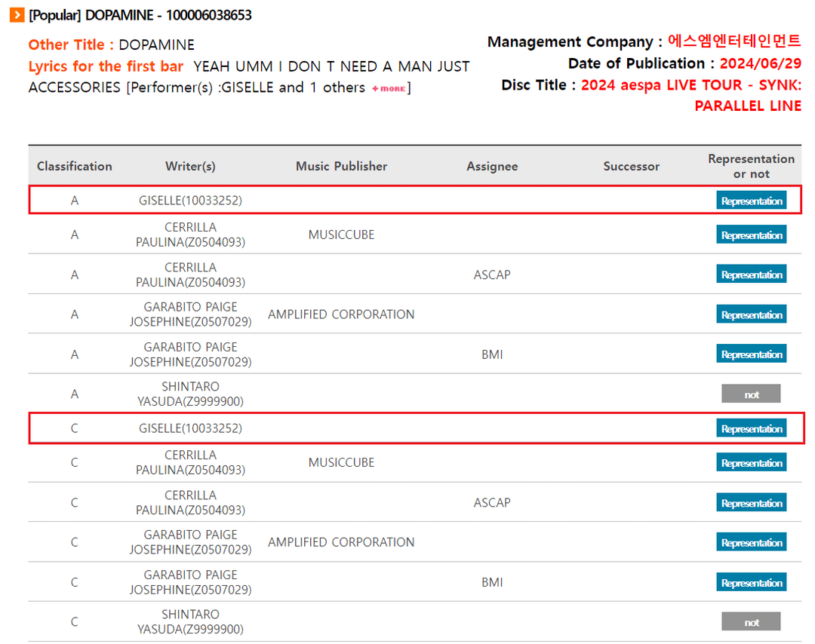
Task: Click the 'not' button for classification C SHINTARO YASUDA
Action: pos(751,622)
